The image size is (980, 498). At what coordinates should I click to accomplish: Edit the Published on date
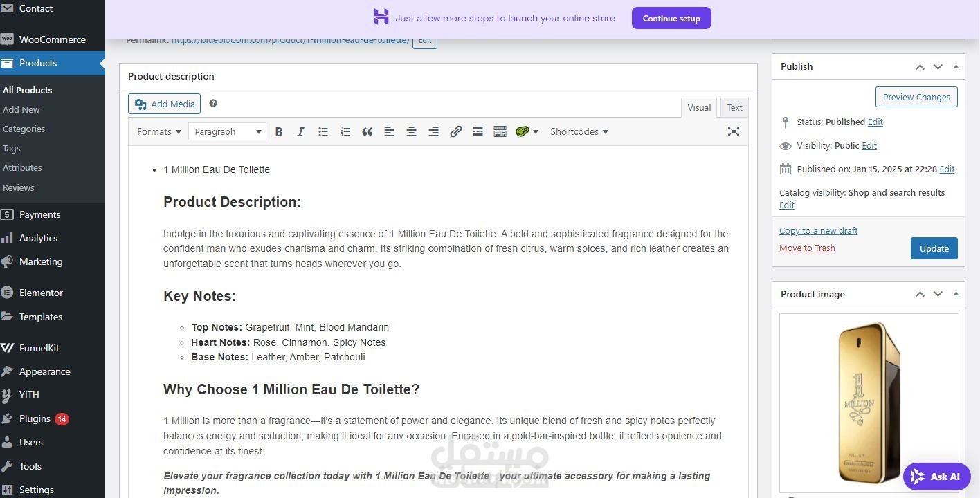coord(947,169)
